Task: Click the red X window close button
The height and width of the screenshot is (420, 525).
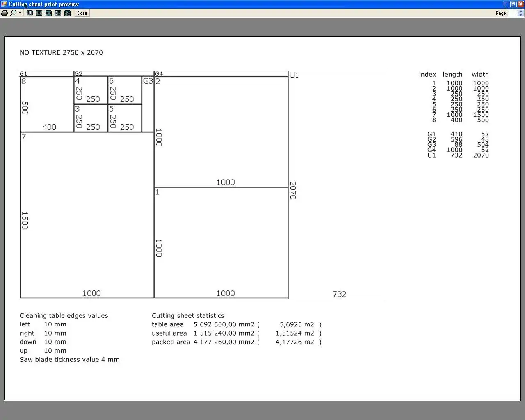Action: [520, 4]
